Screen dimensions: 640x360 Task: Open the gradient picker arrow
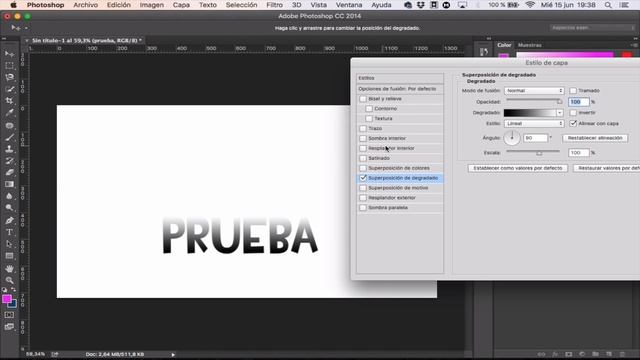click(x=560, y=113)
